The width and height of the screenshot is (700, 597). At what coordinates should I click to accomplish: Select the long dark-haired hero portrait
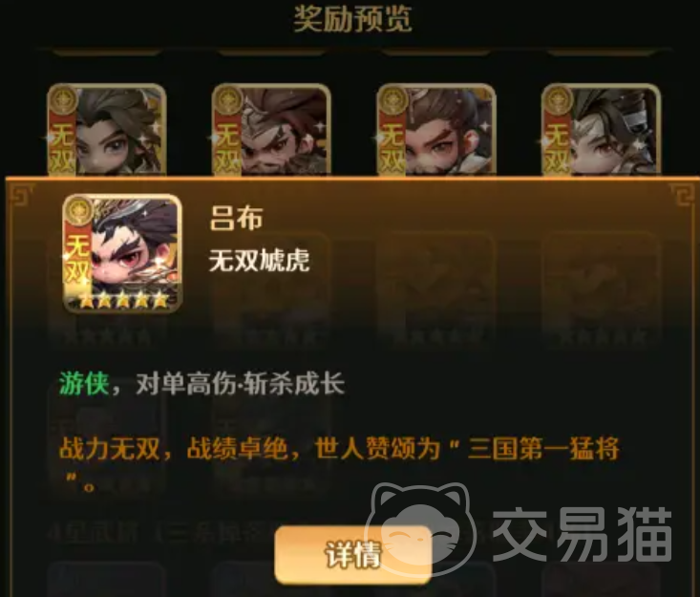107,130
